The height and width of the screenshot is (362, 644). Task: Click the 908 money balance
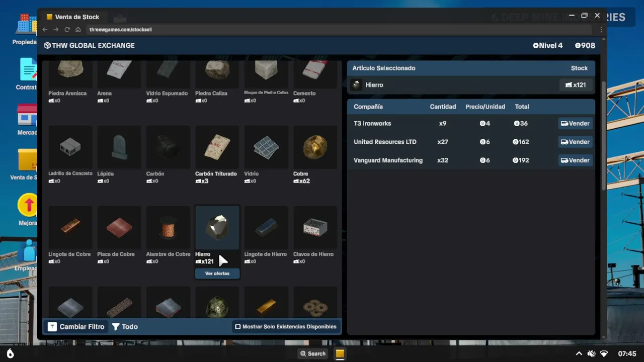point(585,45)
